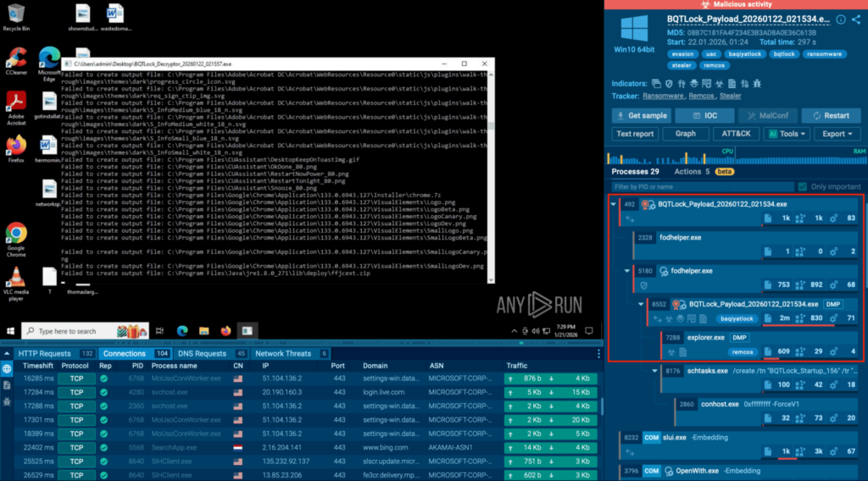
Task: Click the share icon beside the sample name
Action: tap(855, 19)
